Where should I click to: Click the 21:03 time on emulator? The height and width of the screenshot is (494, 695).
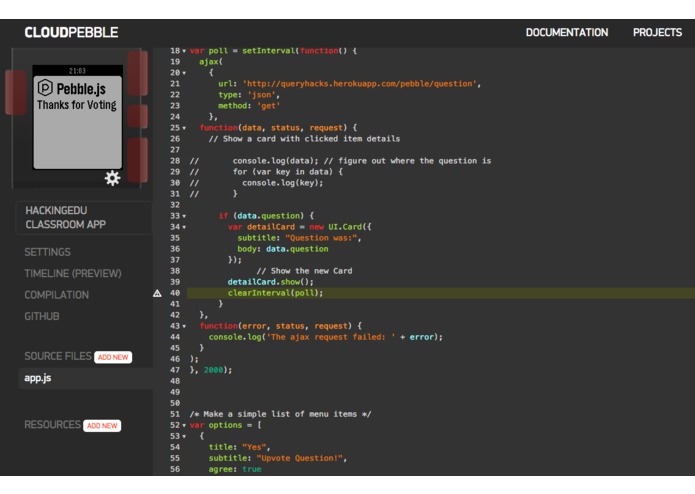click(77, 71)
